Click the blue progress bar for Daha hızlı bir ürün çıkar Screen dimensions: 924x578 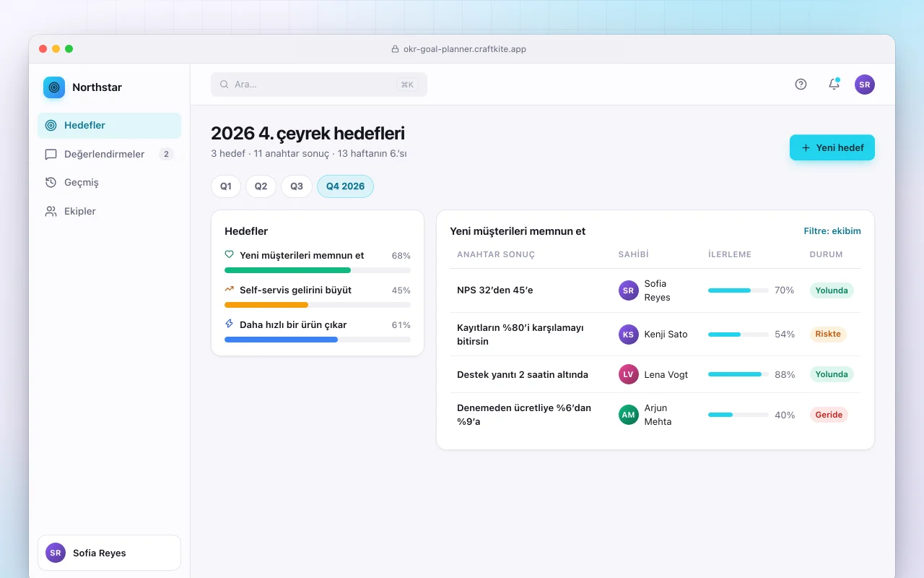[318, 340]
